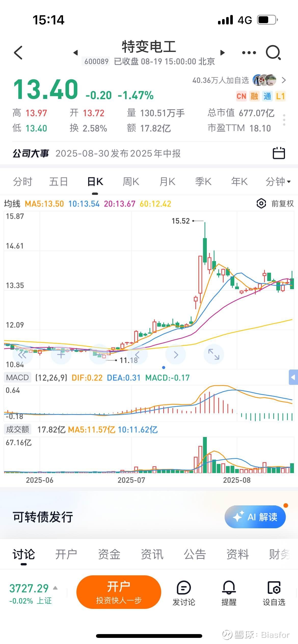Screen dimensions: 298x644
Task: Open the 公司大事 company events row
Action: coord(149,153)
